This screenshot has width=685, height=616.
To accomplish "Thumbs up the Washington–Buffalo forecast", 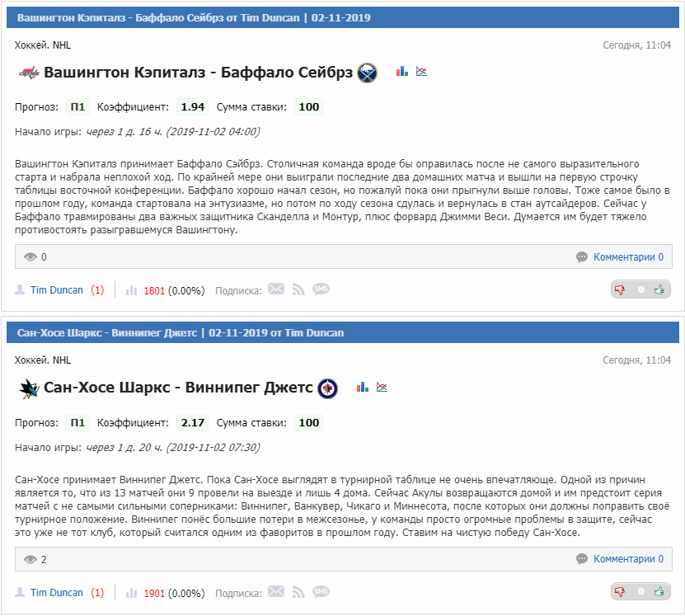I will pos(659,289).
